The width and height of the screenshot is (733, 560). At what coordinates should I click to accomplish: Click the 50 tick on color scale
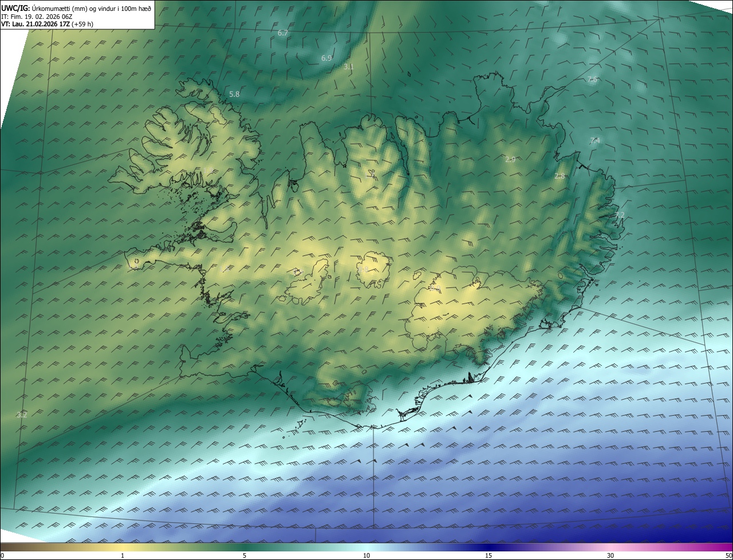click(728, 555)
